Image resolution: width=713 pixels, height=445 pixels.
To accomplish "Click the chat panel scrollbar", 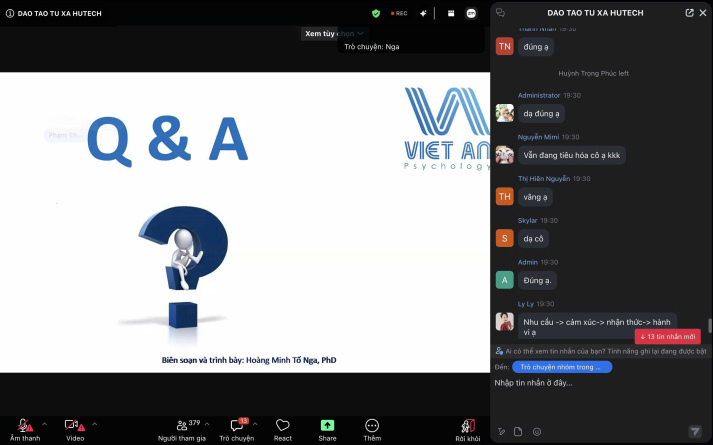I will coord(710,326).
